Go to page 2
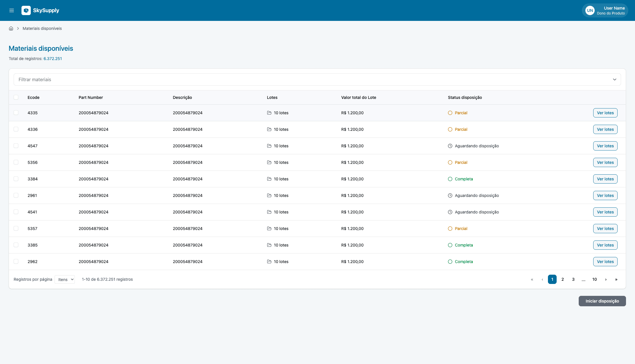The width and height of the screenshot is (635, 364). pos(563,279)
